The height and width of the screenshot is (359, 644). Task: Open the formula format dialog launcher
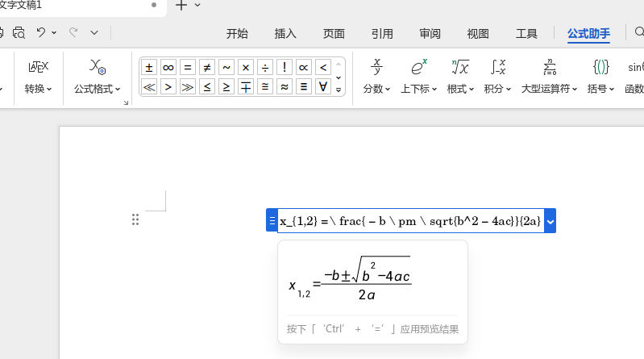point(126,102)
